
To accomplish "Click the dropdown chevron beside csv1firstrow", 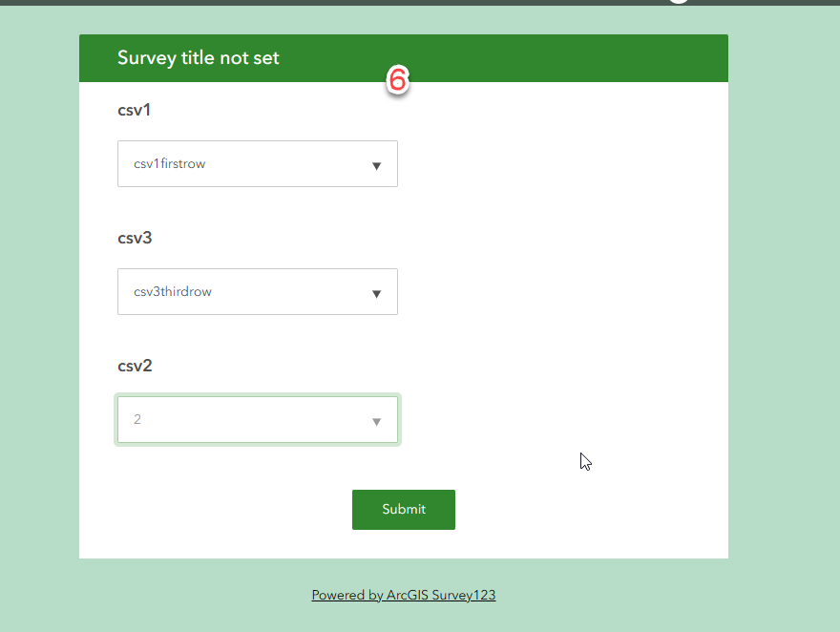I will tap(376, 163).
